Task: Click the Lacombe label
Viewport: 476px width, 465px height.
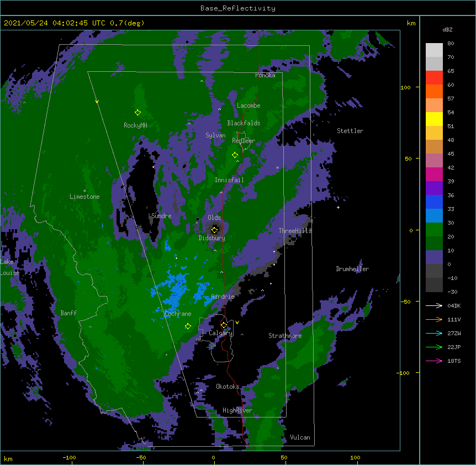Action: coord(248,105)
